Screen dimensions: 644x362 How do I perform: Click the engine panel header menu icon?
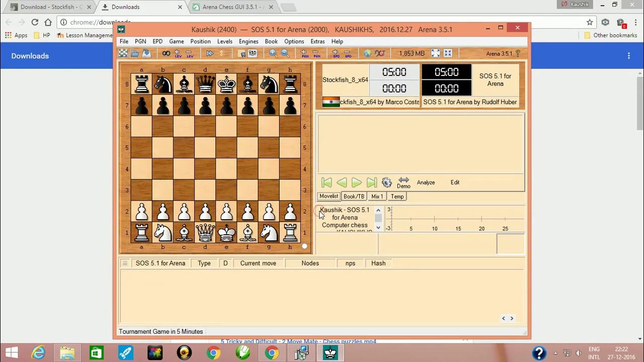(125, 263)
